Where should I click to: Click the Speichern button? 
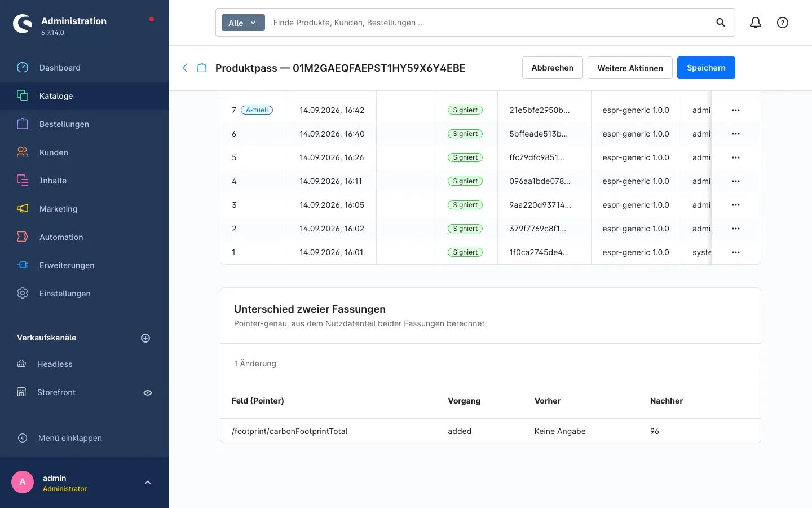(706, 68)
